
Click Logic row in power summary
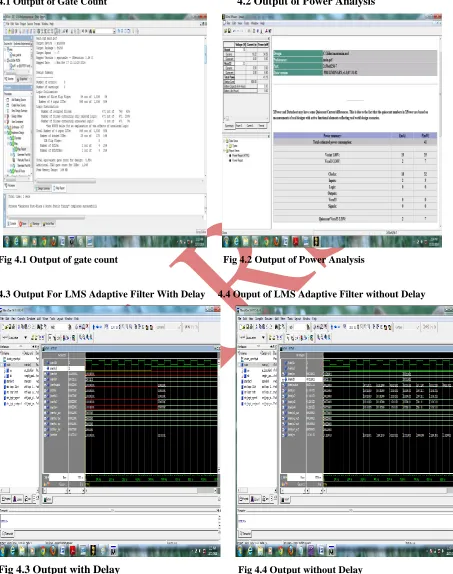(355, 187)
